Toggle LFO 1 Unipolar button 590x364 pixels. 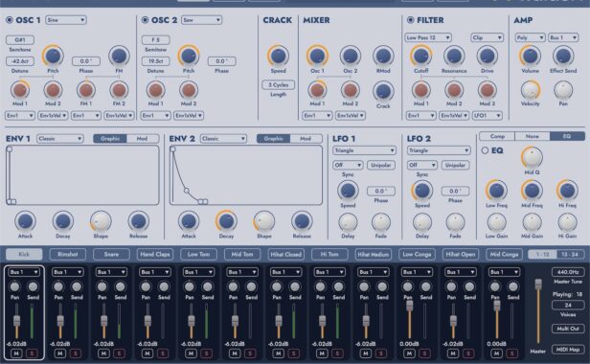381,166
